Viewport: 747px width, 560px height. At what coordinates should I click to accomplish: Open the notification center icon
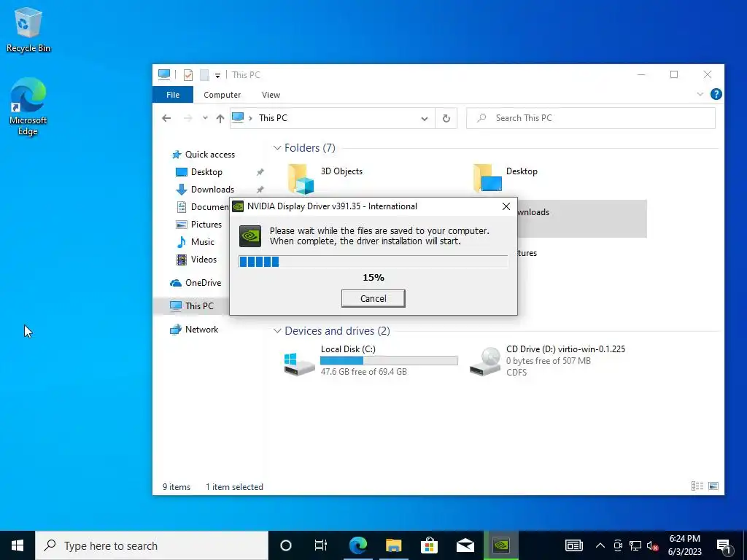724,545
